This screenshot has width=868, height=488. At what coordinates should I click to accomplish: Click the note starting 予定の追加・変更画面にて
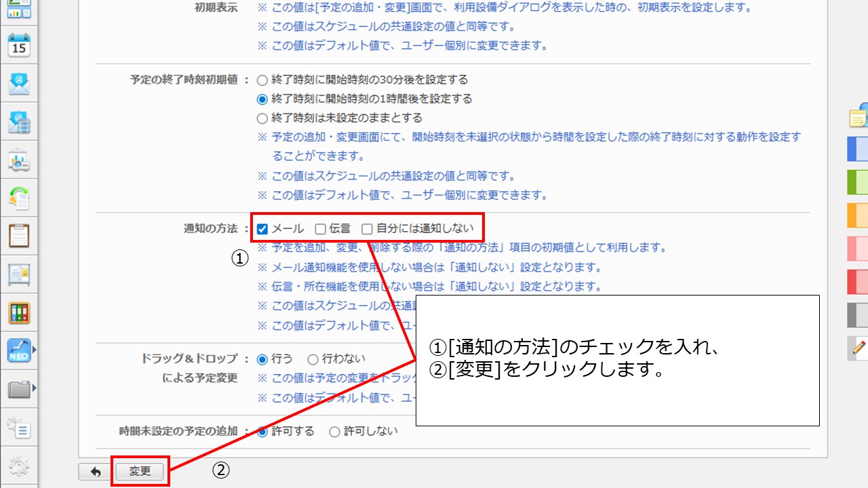[x=529, y=146]
